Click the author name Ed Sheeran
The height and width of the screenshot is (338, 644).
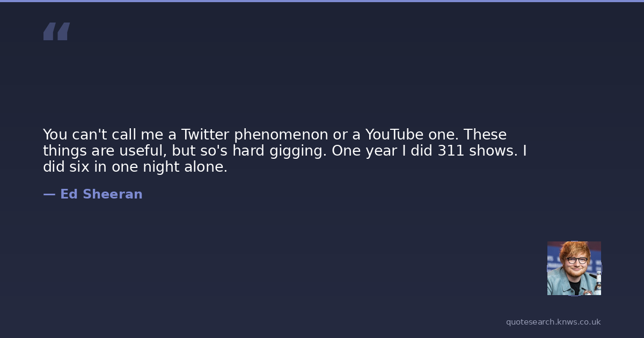(x=101, y=194)
